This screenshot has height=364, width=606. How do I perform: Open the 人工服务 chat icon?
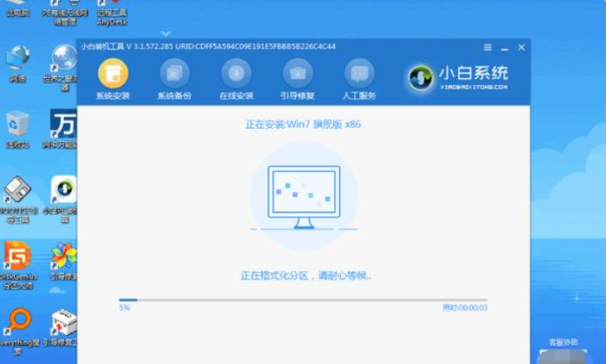(x=359, y=74)
